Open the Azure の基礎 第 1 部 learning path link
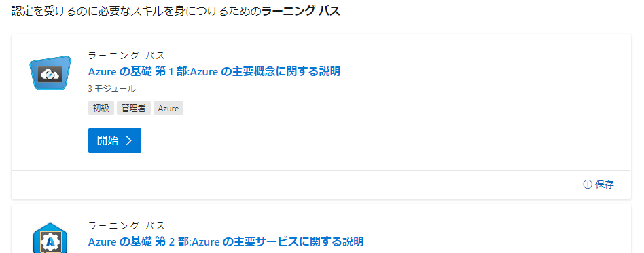 pyautogui.click(x=214, y=71)
